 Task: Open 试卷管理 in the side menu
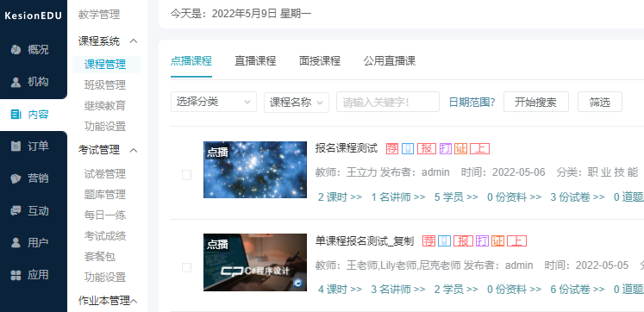(x=105, y=174)
